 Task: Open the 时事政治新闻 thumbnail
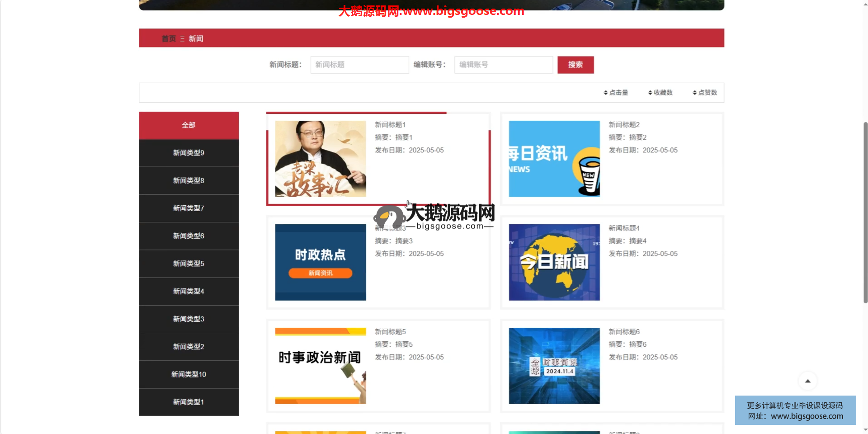pos(320,366)
